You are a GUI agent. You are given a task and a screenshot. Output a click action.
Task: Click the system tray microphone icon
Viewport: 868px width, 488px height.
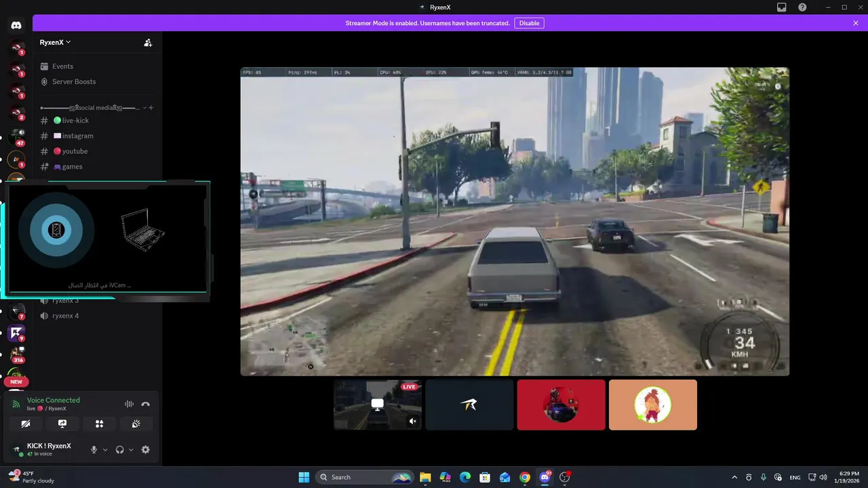click(x=764, y=477)
